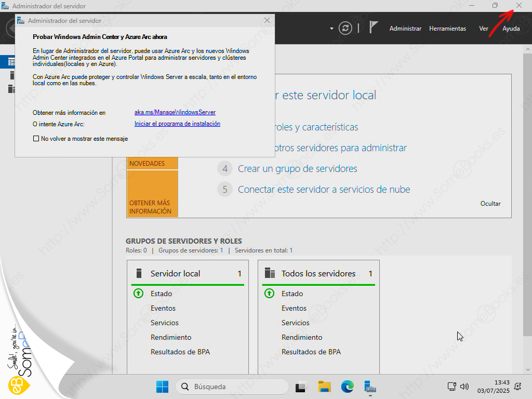Open the Ver menu

pyautogui.click(x=484, y=29)
